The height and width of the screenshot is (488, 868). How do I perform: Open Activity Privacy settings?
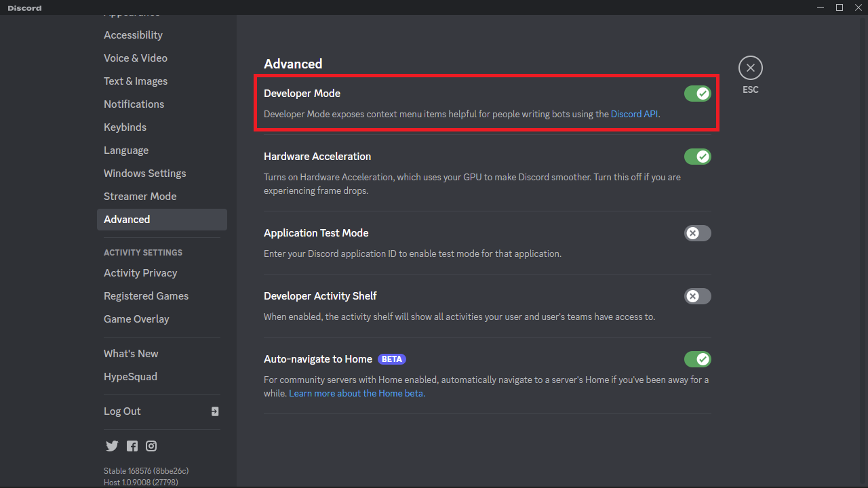pyautogui.click(x=161, y=273)
